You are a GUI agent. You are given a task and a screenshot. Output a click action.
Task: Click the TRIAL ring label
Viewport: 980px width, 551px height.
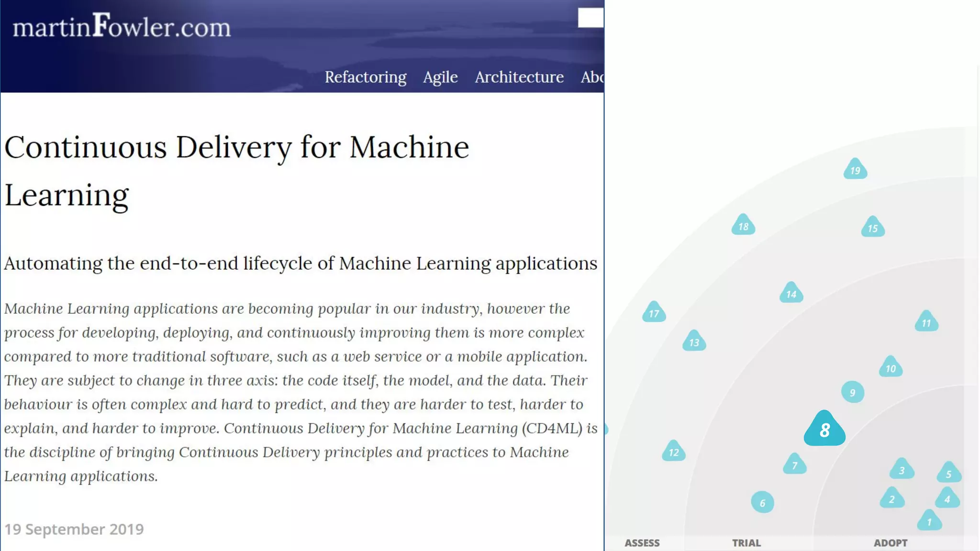pos(746,543)
